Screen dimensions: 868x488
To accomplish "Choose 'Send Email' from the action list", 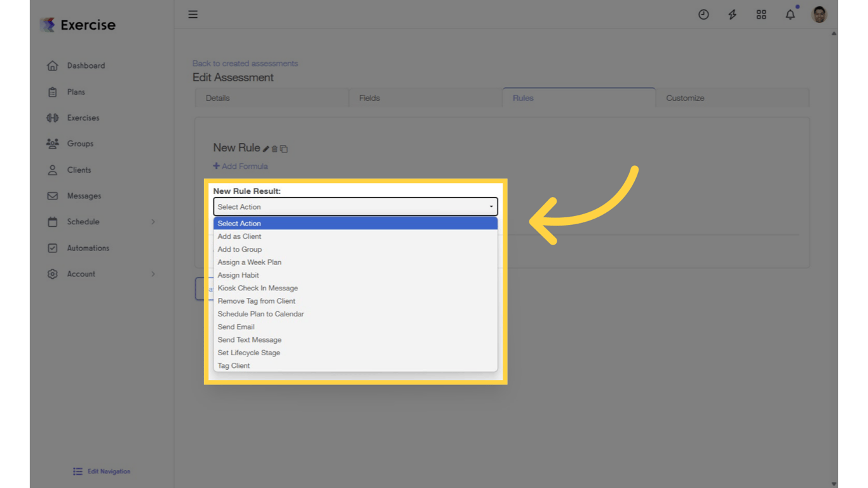I will point(236,327).
